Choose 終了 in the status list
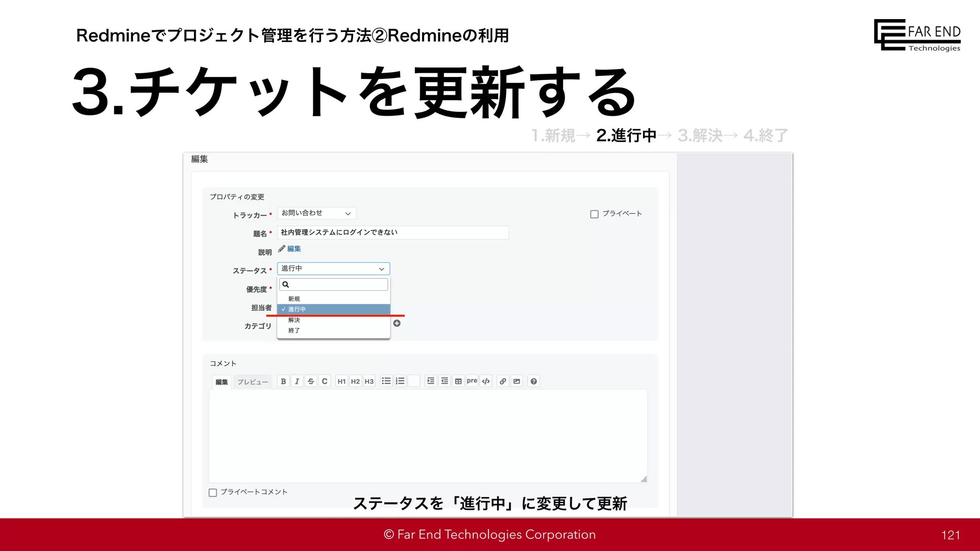The height and width of the screenshot is (551, 980). coord(334,331)
